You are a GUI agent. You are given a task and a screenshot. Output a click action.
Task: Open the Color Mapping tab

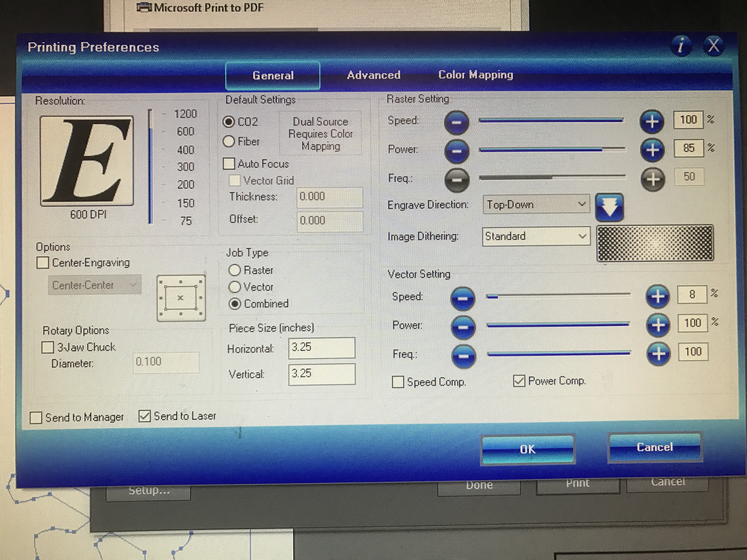pos(475,75)
